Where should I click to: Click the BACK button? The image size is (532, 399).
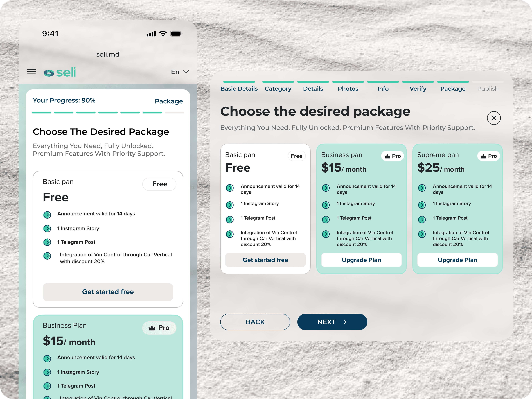pyautogui.click(x=255, y=322)
